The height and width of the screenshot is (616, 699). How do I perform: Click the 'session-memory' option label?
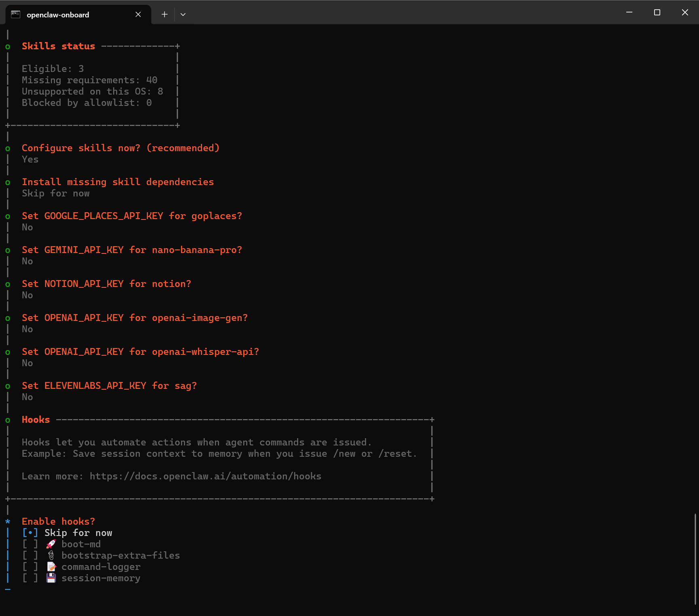pos(101,578)
